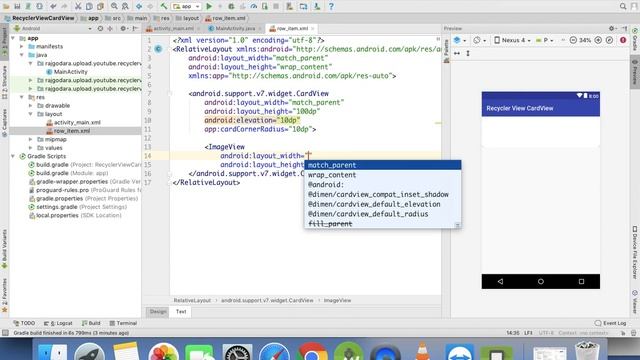The width and height of the screenshot is (640, 360).
Task: Open the Build tool window
Action: click(91, 323)
